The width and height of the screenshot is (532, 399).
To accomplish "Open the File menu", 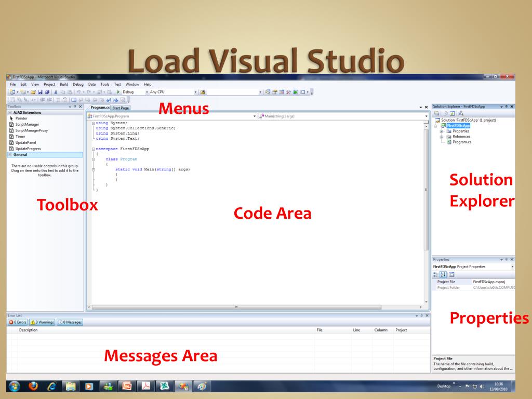I will point(13,85).
